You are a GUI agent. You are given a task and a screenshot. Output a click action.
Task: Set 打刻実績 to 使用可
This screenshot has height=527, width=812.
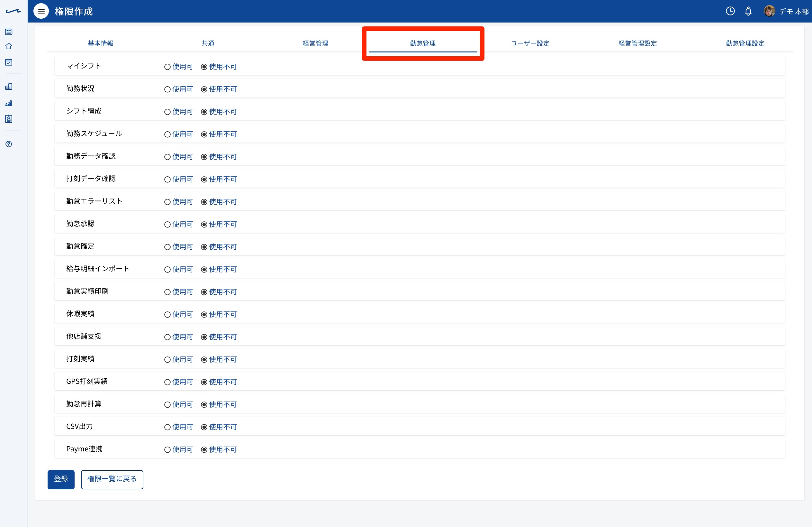[167, 360]
